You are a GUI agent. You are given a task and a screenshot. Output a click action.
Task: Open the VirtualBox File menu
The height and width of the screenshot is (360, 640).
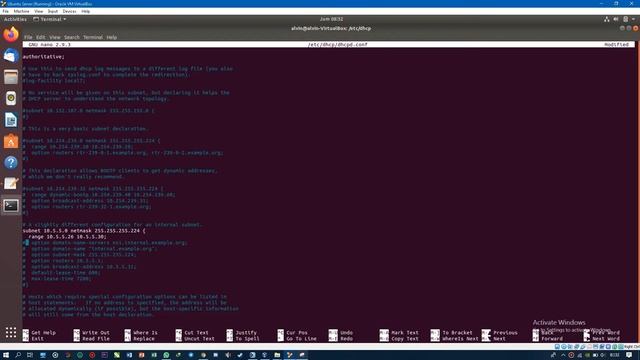[x=5, y=11]
